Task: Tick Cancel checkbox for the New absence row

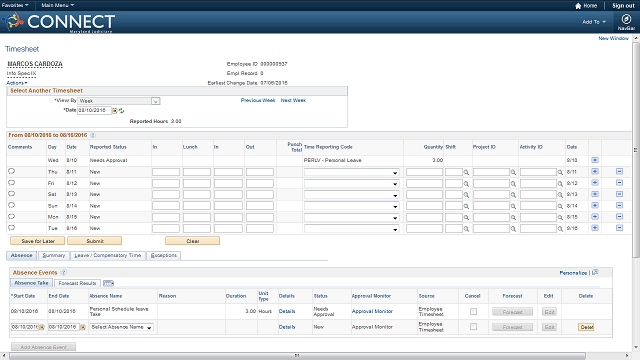Action: click(x=473, y=327)
